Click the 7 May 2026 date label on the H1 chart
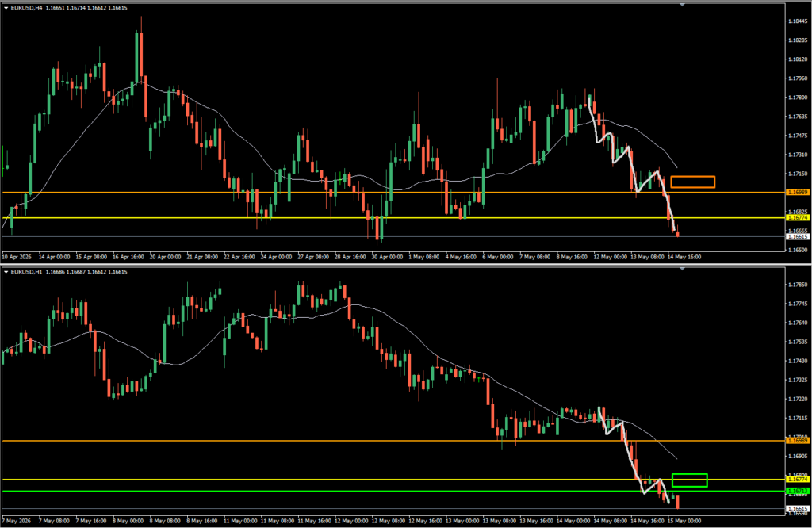 tap(17, 521)
